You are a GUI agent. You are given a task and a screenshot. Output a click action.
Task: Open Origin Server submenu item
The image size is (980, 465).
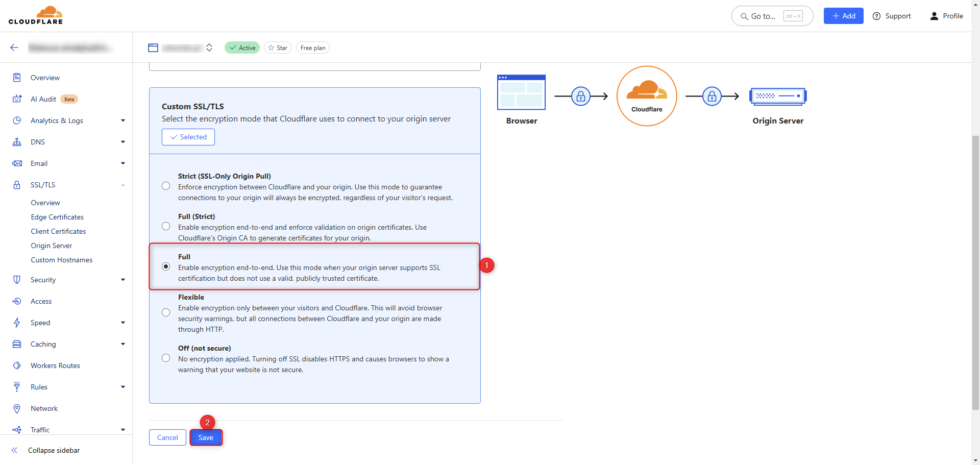[x=52, y=246]
